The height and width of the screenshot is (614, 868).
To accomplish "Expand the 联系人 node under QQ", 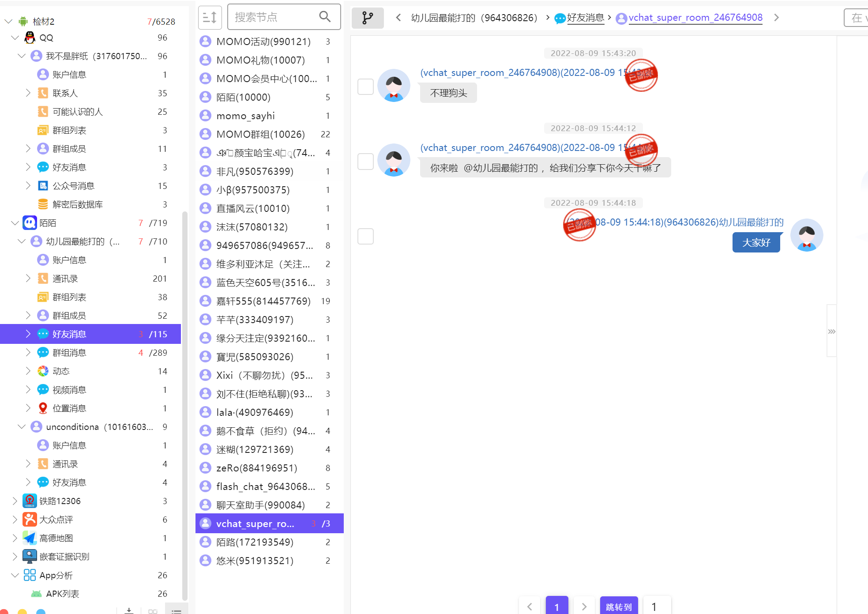I will 28,93.
